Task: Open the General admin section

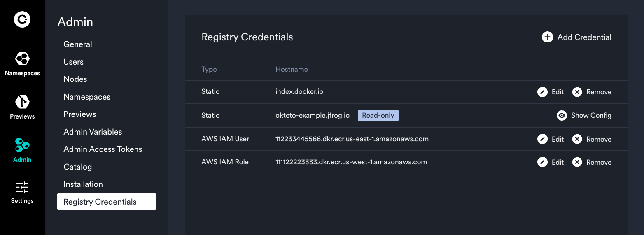Action: point(78,44)
